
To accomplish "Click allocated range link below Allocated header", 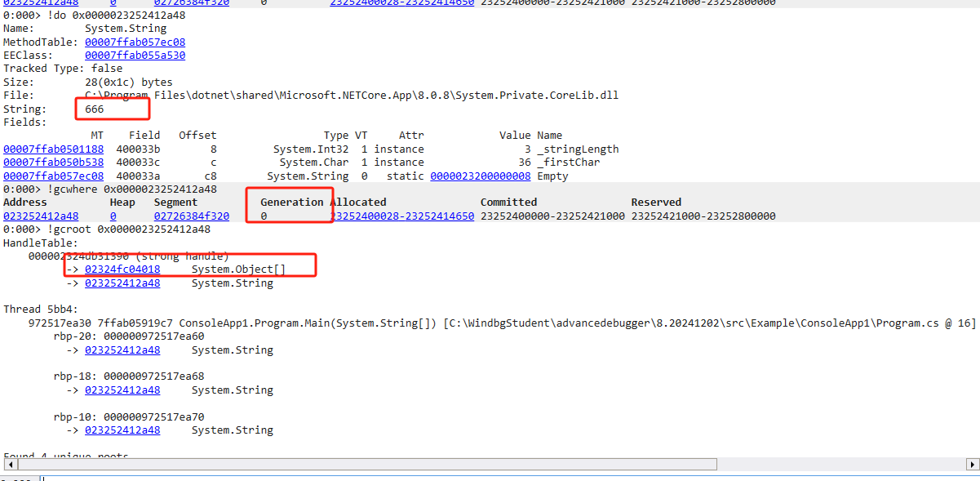I will (401, 216).
